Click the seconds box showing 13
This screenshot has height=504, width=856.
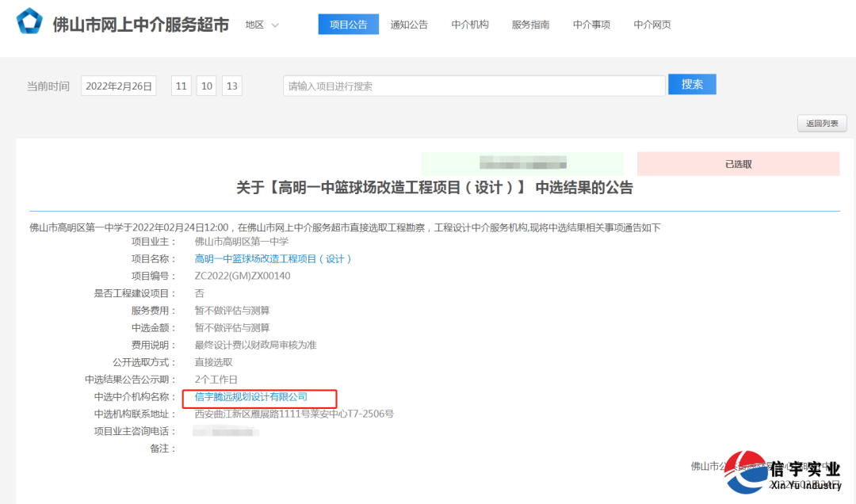coord(232,86)
